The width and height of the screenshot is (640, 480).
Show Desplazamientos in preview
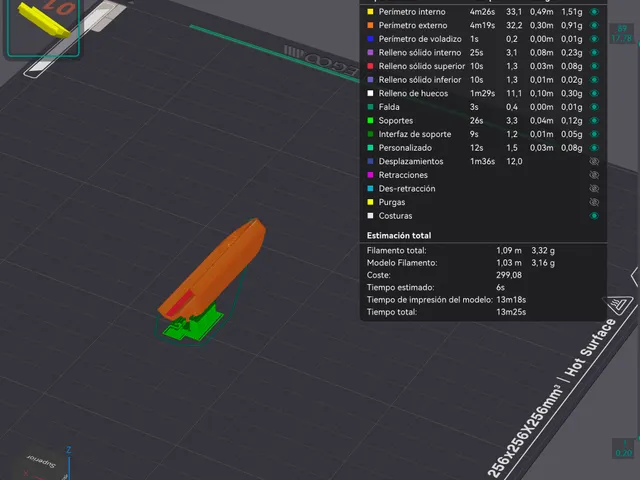pos(594,161)
